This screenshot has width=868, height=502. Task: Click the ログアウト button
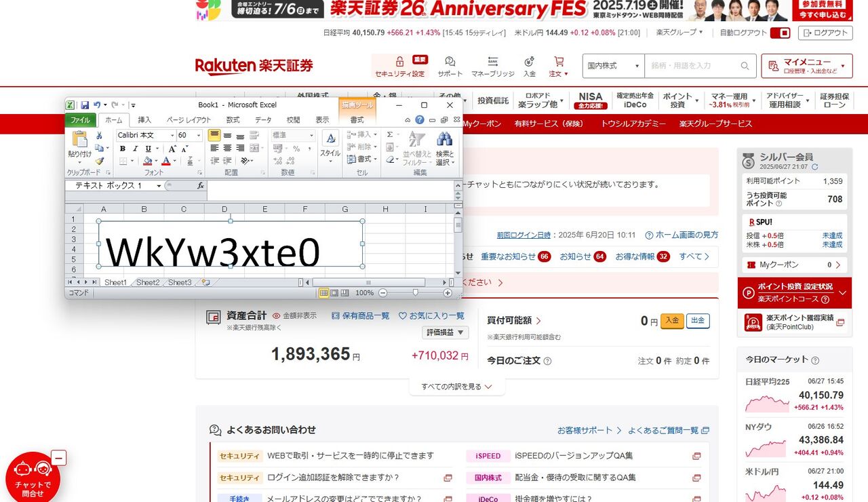[825, 33]
